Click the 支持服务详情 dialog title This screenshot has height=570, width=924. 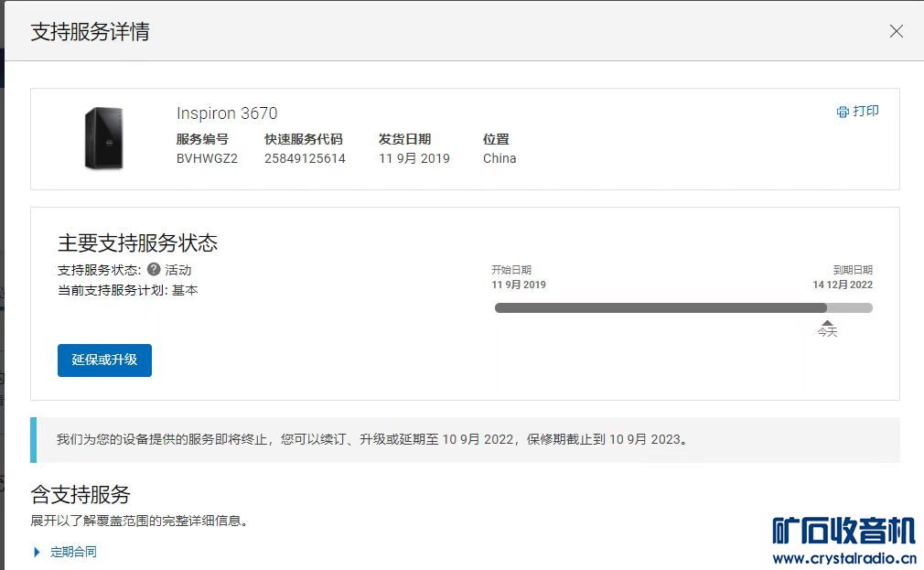coord(91,31)
